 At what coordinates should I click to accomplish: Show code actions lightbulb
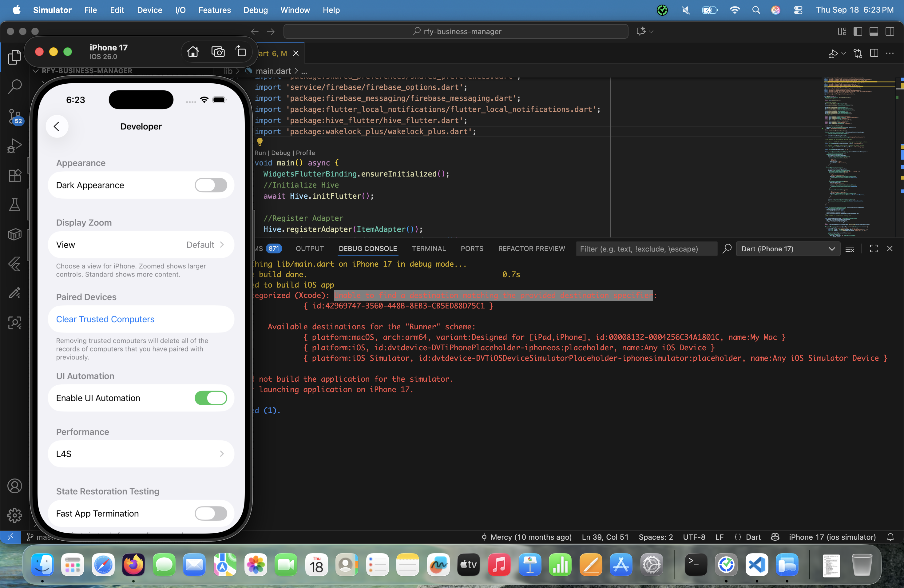260,142
